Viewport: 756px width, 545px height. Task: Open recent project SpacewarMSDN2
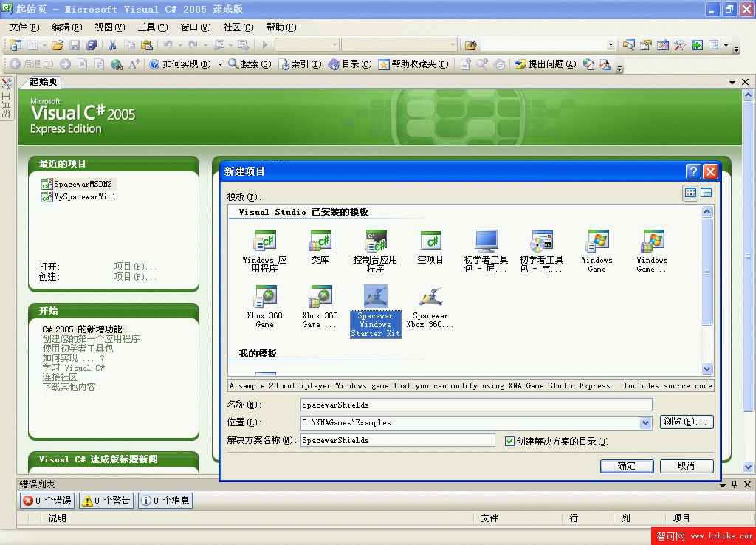(x=83, y=184)
